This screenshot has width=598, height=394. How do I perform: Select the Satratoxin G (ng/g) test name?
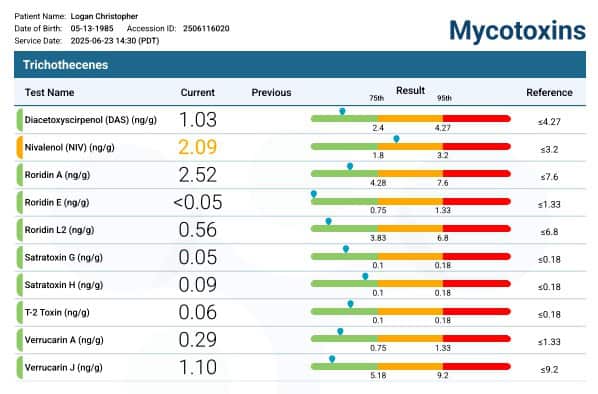(64, 257)
